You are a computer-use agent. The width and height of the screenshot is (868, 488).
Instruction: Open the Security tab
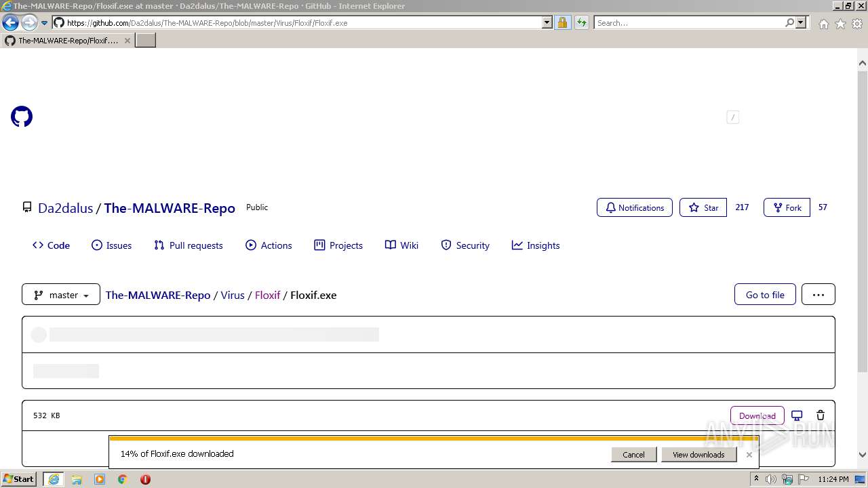(x=465, y=245)
